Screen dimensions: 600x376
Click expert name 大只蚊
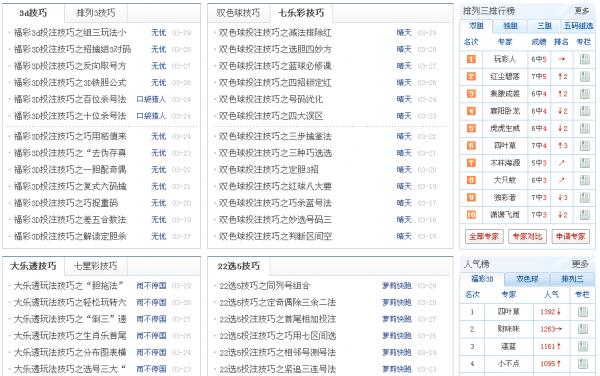(505, 180)
